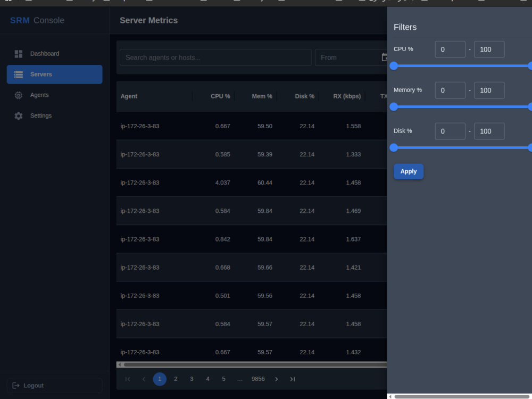Image resolution: width=532 pixels, height=399 pixels.
Task: Go to page 3
Action: coord(192,379)
